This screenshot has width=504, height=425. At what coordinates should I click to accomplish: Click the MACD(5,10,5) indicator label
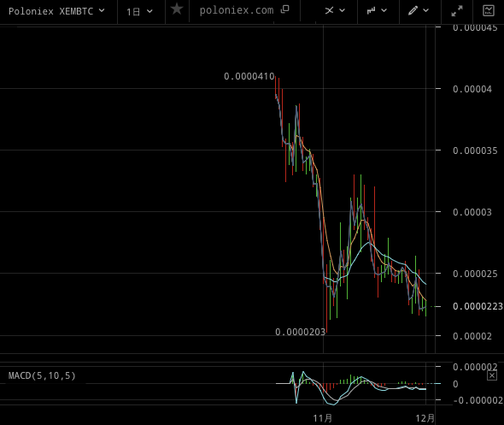click(42, 375)
